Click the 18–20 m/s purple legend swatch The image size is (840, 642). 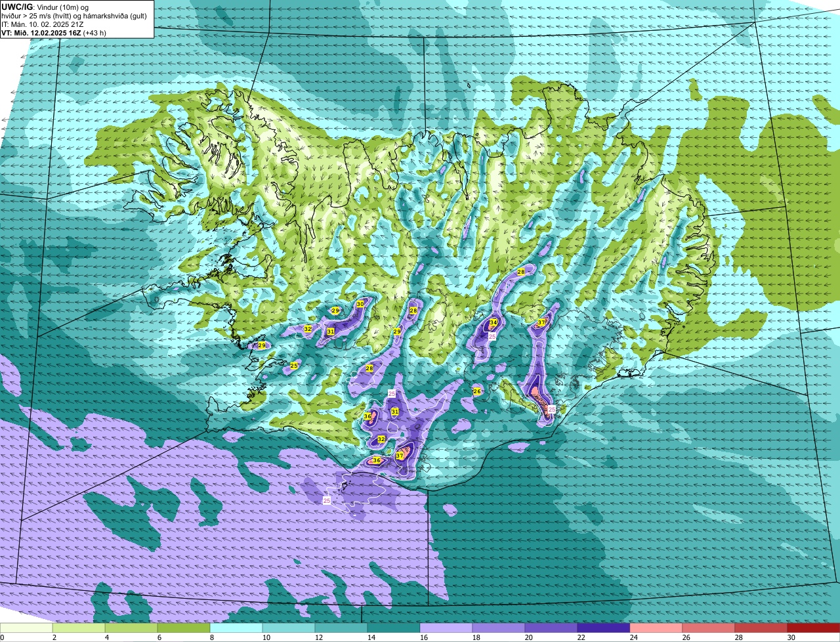(499, 628)
